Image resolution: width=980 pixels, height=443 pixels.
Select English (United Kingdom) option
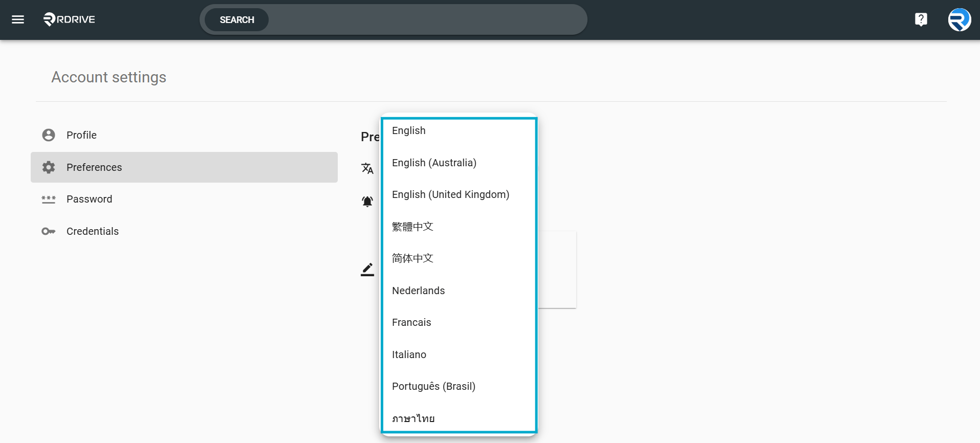459,194
